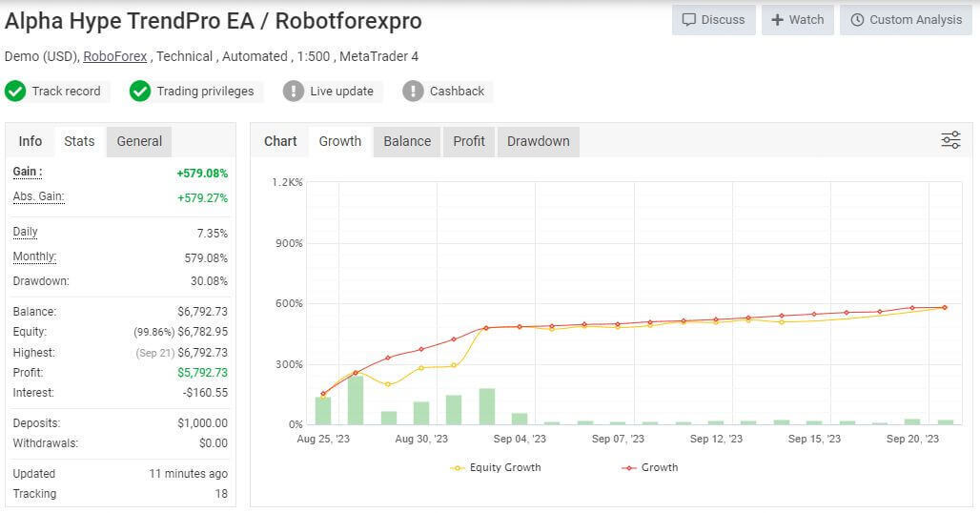Click the plus icon on Watch

[777, 20]
